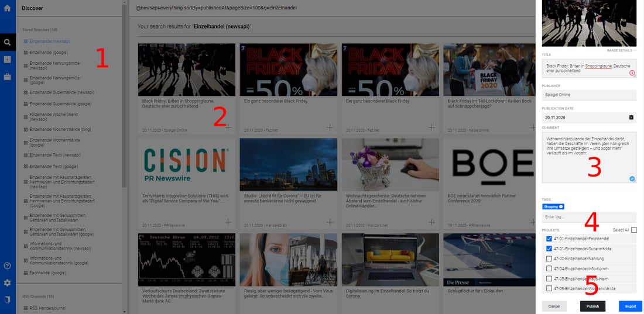Click the grid icon beside RSS: Handelsjournal
The width and height of the screenshot is (644, 314).
pyautogui.click(x=25, y=308)
